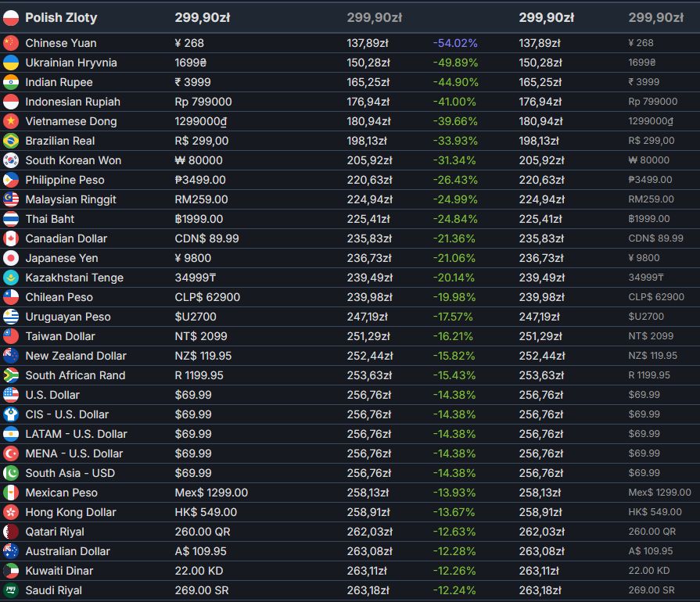Image resolution: width=700 pixels, height=602 pixels.
Task: Click the Ukrainian Hryvnia flag icon
Action: 11,63
